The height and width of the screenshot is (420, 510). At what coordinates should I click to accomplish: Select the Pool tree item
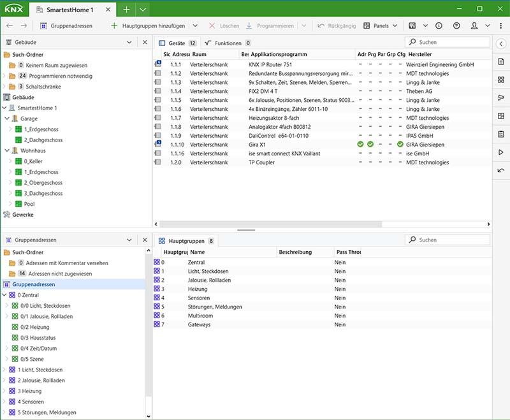(29, 204)
